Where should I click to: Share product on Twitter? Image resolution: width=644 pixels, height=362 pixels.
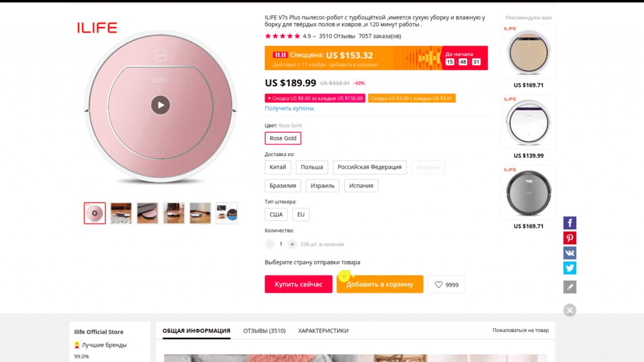[x=569, y=268]
